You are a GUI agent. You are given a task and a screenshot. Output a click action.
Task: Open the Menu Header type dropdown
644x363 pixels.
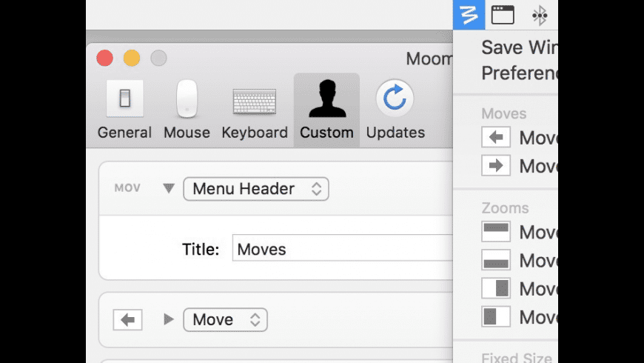(x=256, y=189)
